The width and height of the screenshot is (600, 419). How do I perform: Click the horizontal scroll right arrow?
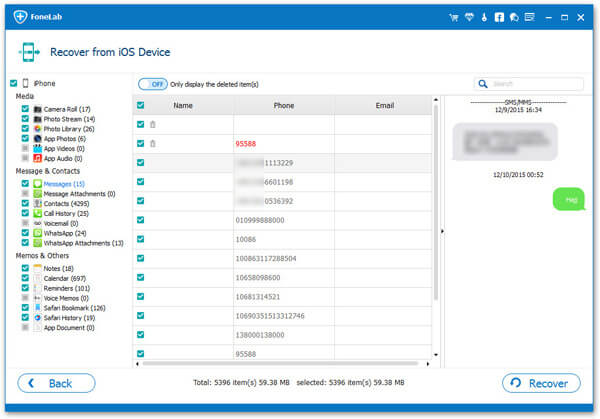428,364
